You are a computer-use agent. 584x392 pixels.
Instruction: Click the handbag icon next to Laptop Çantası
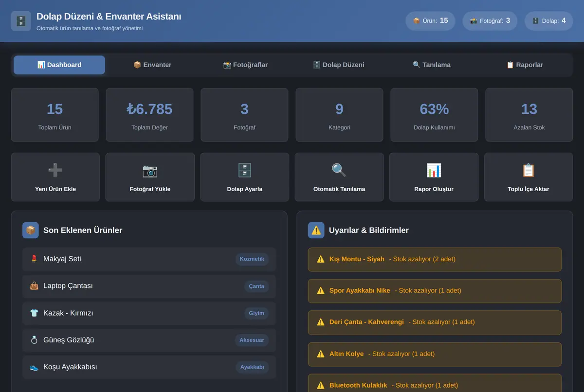click(x=34, y=286)
